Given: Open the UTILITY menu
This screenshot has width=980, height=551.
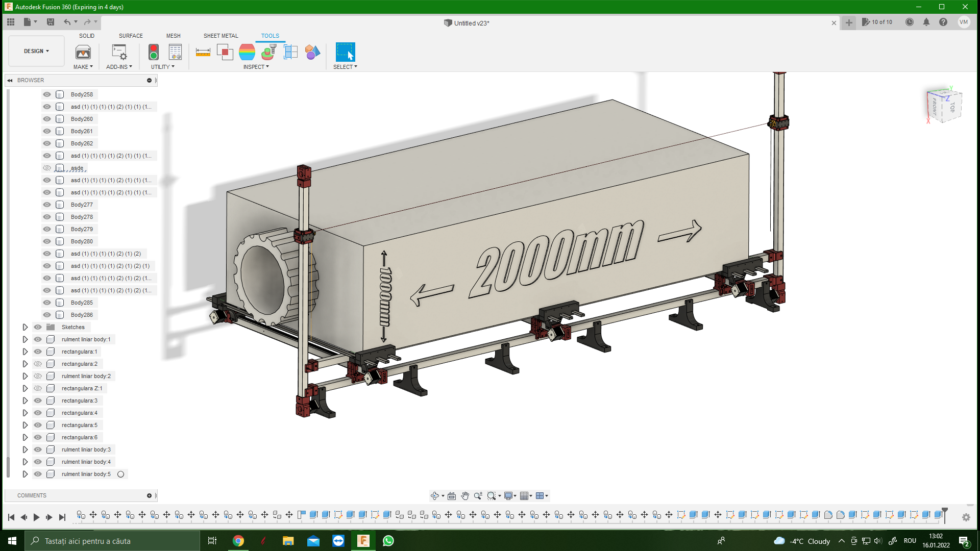Looking at the screenshot, I should [x=162, y=67].
